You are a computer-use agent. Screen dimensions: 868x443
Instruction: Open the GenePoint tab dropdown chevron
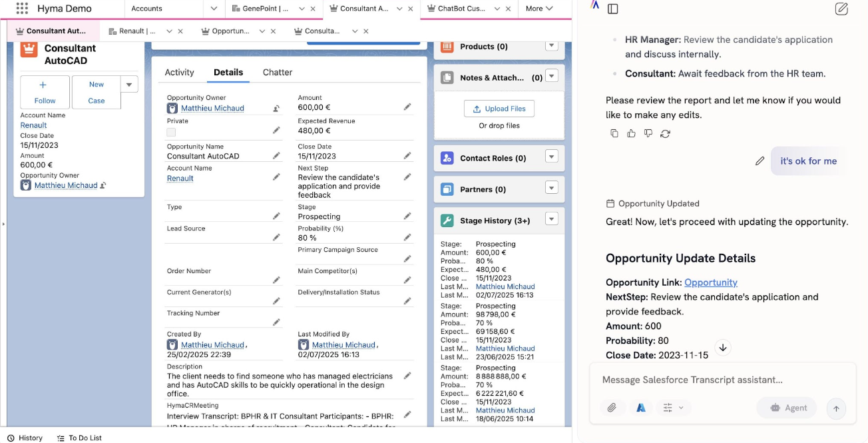302,9
